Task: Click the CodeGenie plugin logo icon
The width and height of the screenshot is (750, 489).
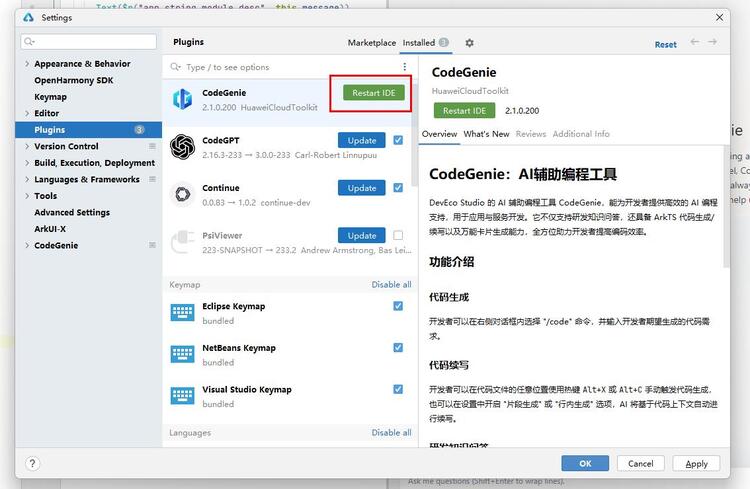Action: [183, 100]
